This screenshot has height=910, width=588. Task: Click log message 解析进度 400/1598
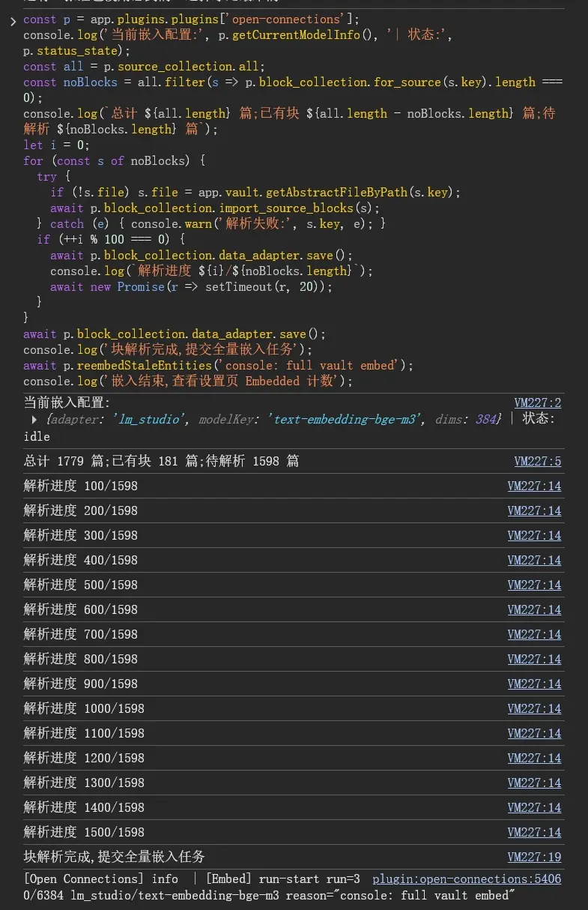tap(80, 560)
